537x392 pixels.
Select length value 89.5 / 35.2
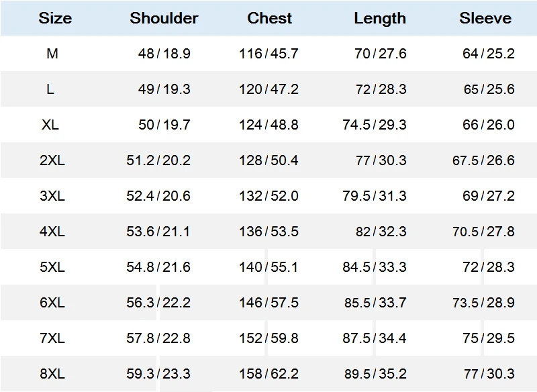pyautogui.click(x=375, y=374)
